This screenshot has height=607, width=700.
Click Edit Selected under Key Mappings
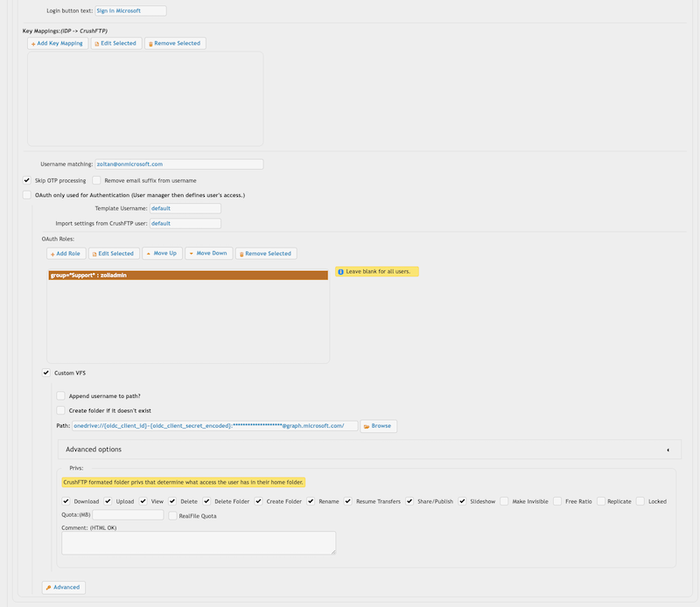point(115,43)
